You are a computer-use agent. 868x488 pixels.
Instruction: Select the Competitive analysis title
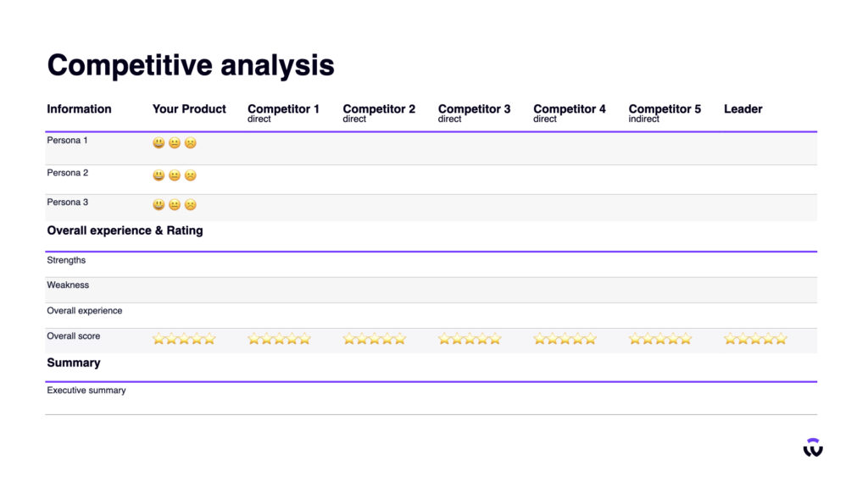(191, 65)
